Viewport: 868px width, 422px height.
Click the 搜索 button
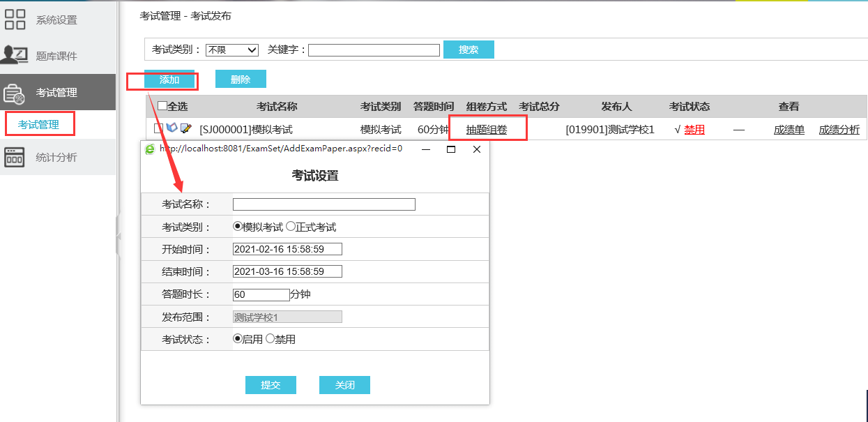click(469, 50)
